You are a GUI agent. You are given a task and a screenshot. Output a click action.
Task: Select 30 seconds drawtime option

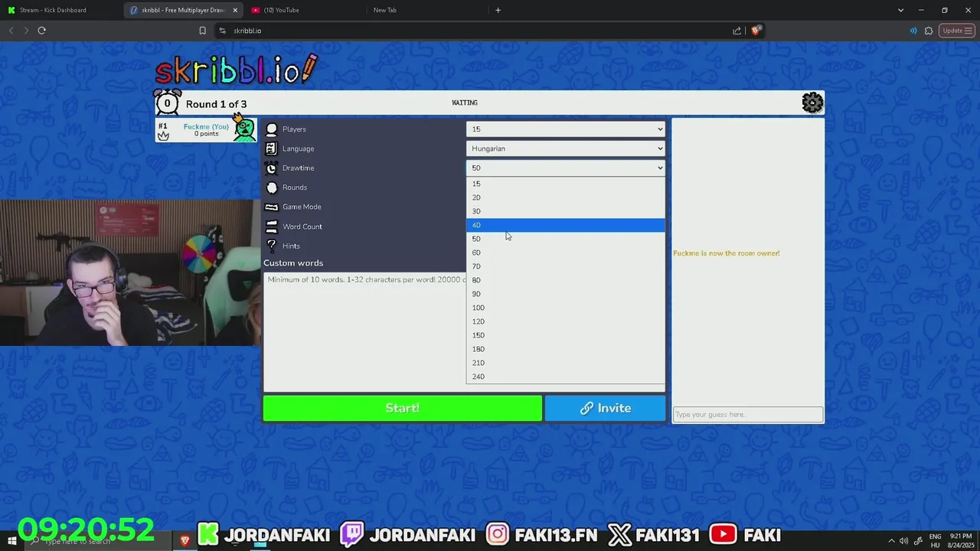coord(565,211)
